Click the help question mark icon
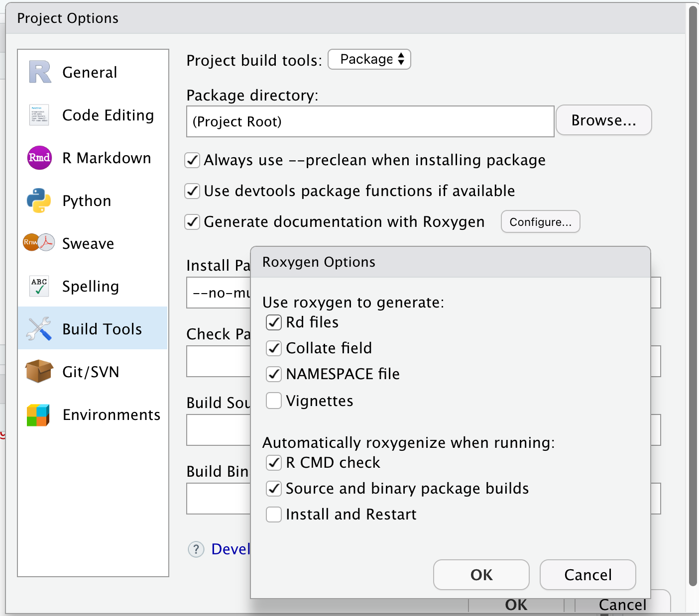 (x=196, y=549)
